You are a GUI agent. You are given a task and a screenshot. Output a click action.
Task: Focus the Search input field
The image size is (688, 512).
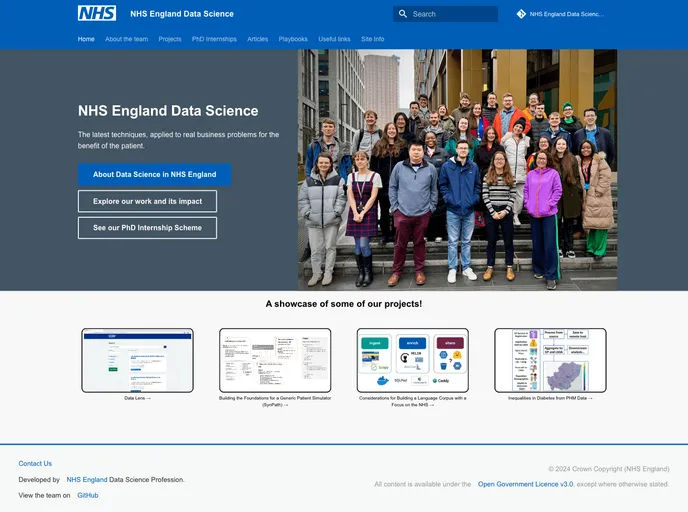445,14
